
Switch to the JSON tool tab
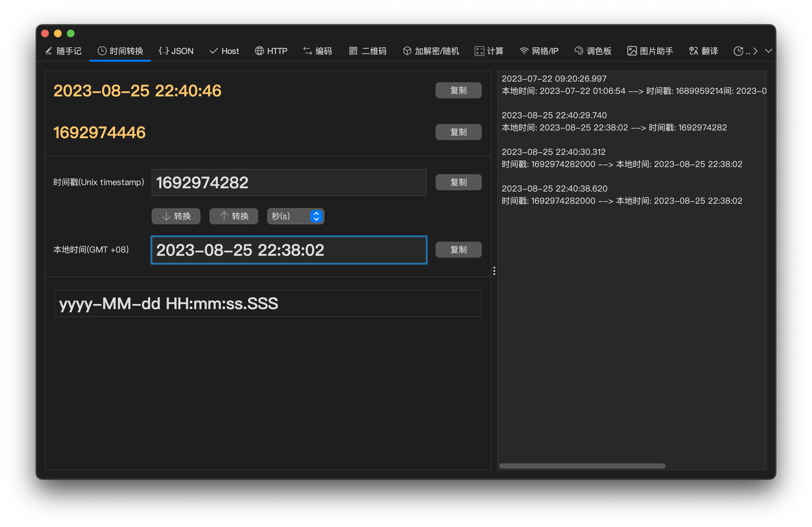[176, 51]
